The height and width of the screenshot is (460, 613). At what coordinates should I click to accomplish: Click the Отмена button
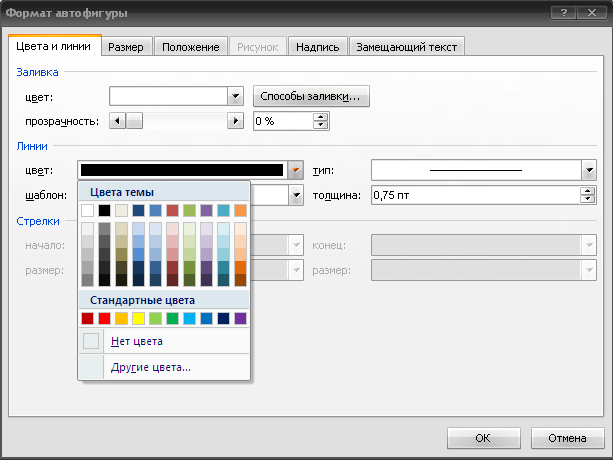click(567, 438)
